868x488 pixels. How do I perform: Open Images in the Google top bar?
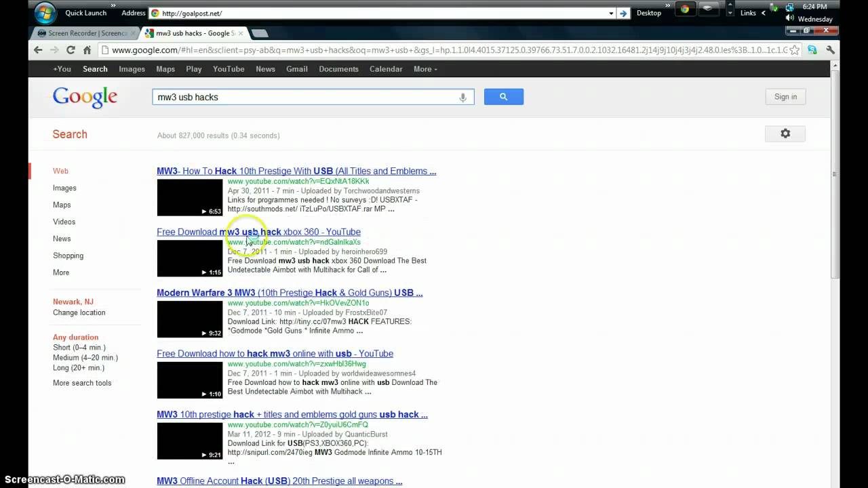click(132, 69)
